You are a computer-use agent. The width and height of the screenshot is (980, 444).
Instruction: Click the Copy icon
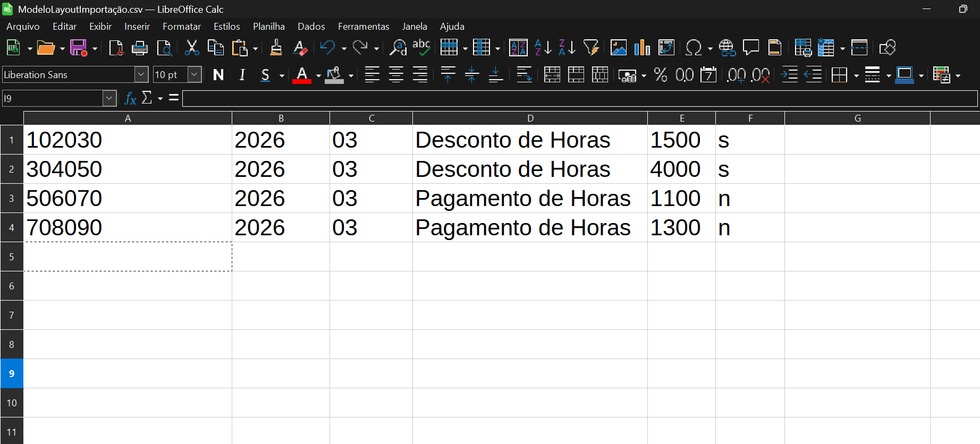[215, 48]
